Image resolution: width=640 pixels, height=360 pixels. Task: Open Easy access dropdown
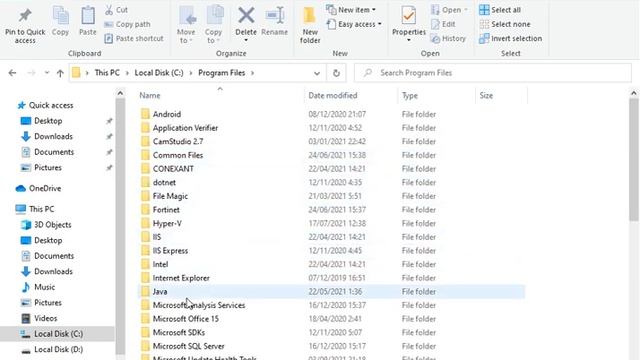(x=354, y=24)
